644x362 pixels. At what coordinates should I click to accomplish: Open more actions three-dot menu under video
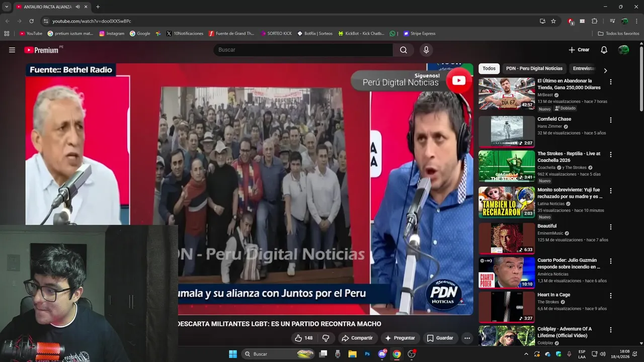coord(467,338)
